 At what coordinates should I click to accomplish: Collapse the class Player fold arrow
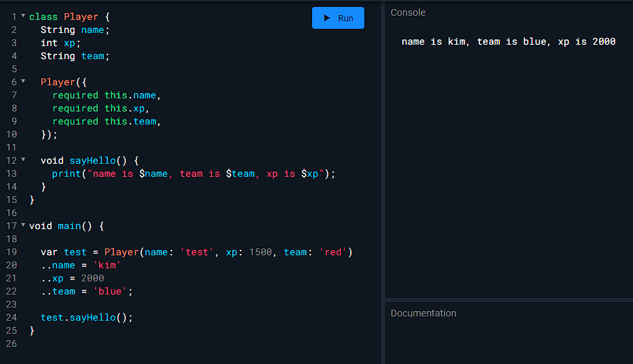(x=23, y=16)
